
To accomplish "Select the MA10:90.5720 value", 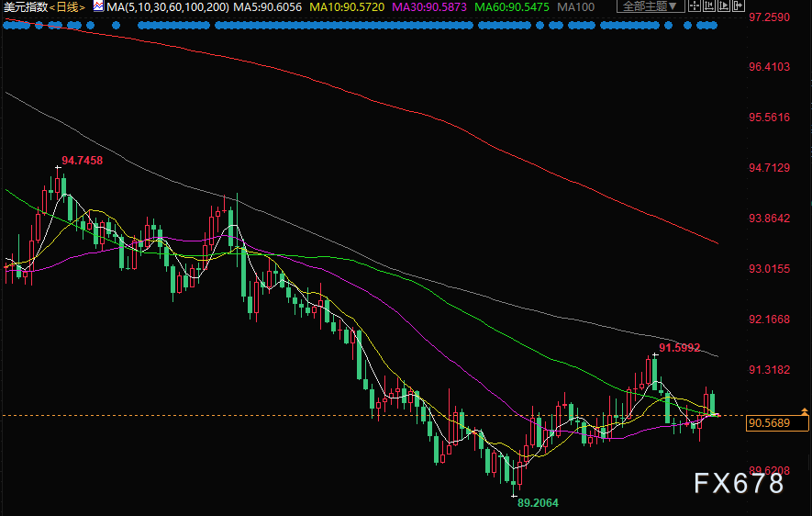I will pos(347,6).
